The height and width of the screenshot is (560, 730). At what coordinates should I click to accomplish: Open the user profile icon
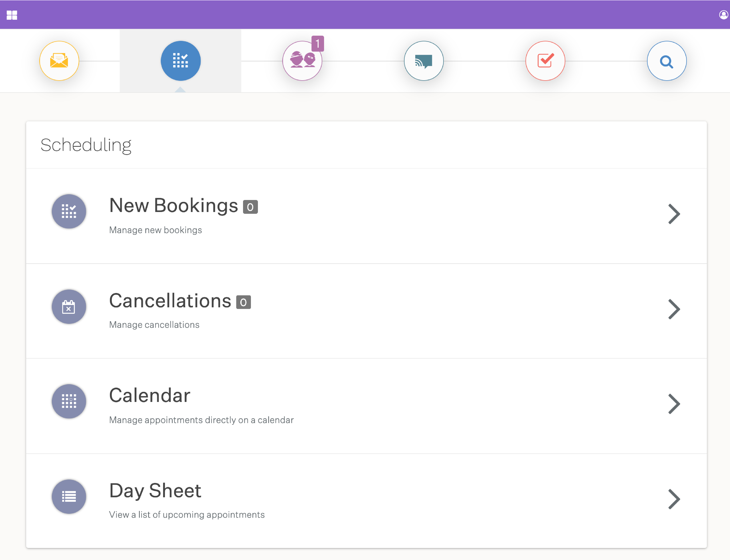click(723, 15)
